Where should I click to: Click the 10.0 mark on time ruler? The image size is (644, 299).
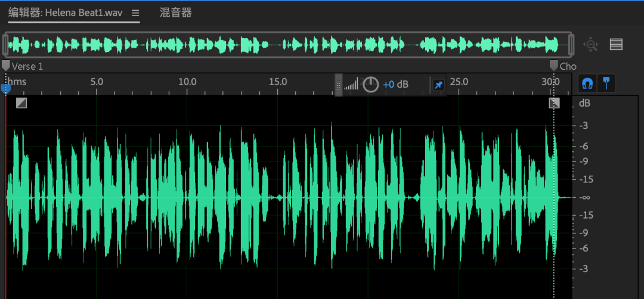187,82
